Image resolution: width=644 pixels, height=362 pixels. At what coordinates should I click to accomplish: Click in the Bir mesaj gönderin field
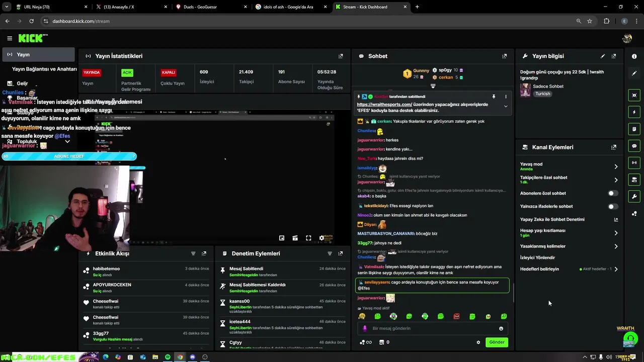[433, 328]
